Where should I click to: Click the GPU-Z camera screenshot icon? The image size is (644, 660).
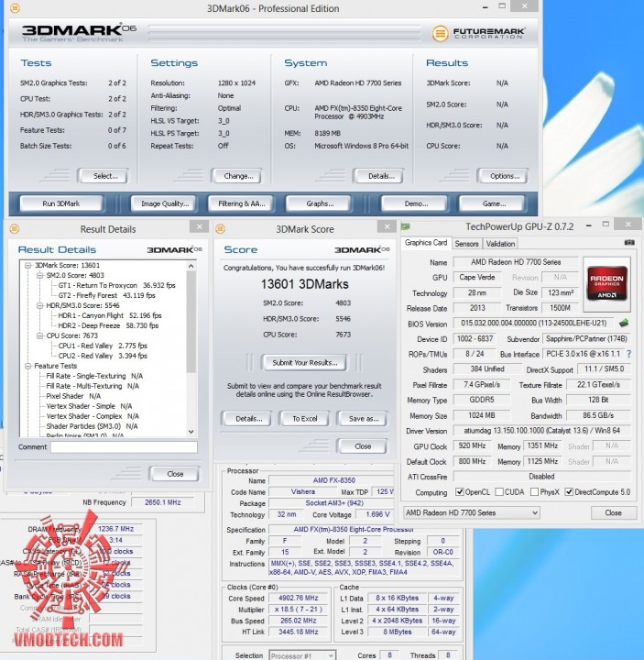629,242
